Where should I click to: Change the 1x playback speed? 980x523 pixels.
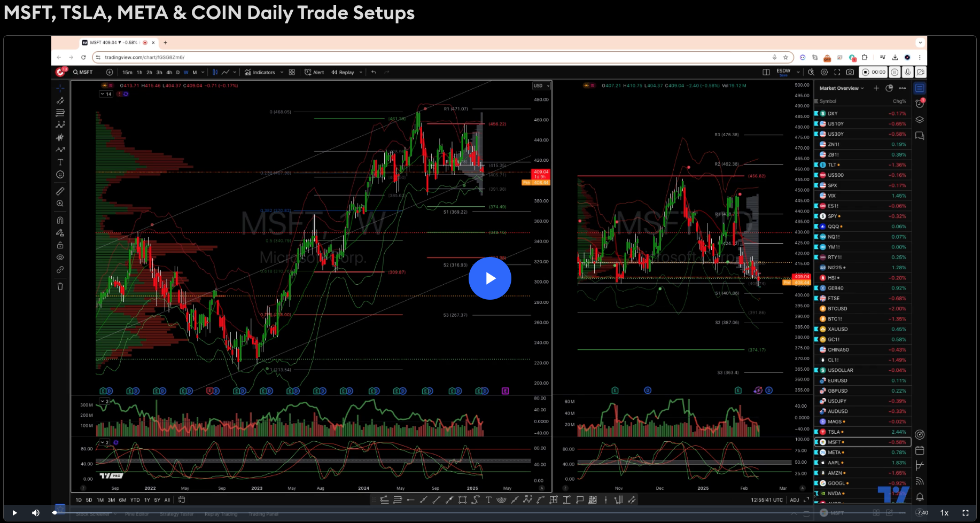[x=944, y=513]
